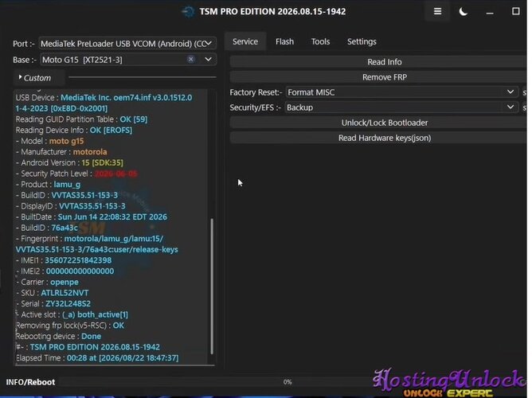Click the Carrier value openpe
Screen dimensions: 532x398
pos(65,282)
